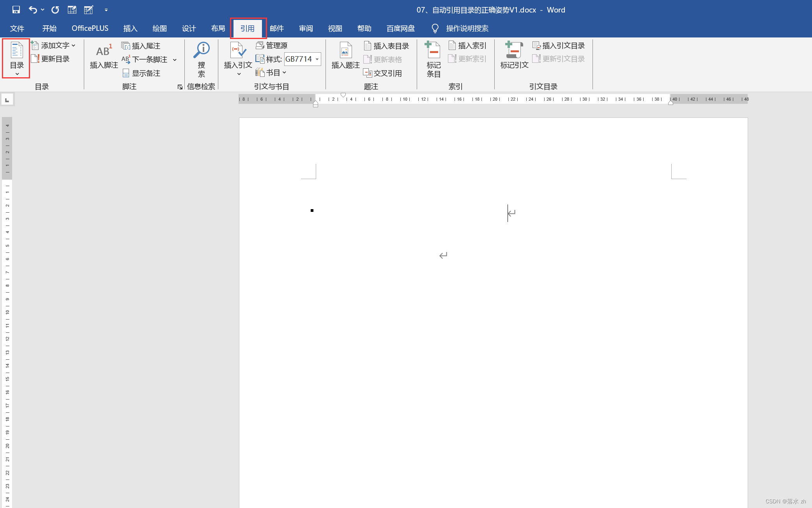Click the 更新表格 (Update Table) captions button
The image size is (812, 508).
[383, 59]
